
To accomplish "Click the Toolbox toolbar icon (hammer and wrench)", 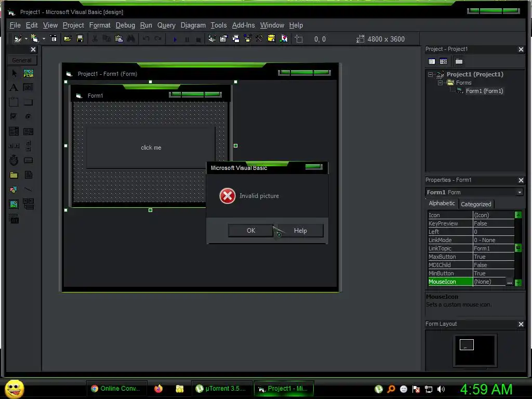I will (x=259, y=38).
